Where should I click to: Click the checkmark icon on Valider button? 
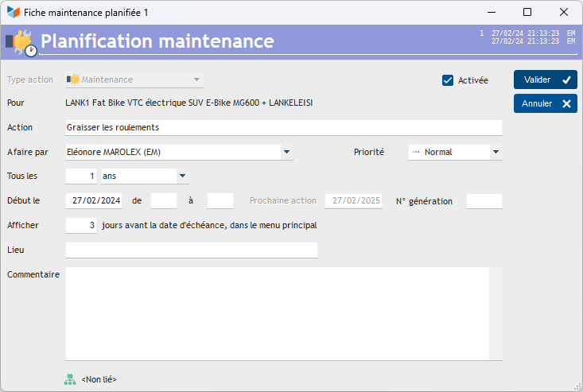tap(566, 80)
